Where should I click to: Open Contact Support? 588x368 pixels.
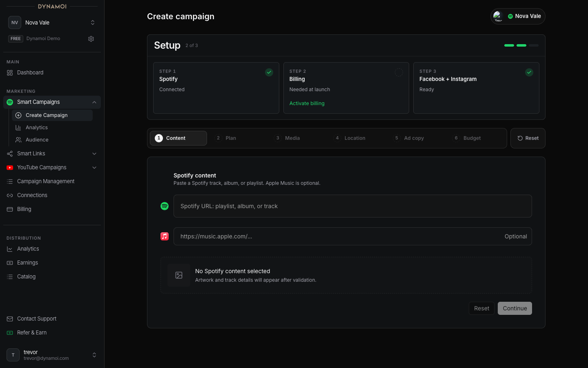click(52, 319)
